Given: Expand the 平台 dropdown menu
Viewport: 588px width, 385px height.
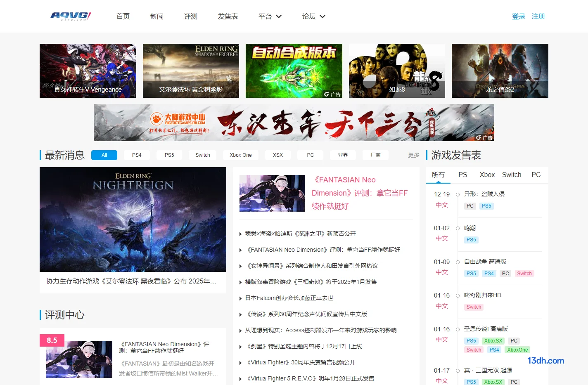Looking at the screenshot, I should coord(270,17).
